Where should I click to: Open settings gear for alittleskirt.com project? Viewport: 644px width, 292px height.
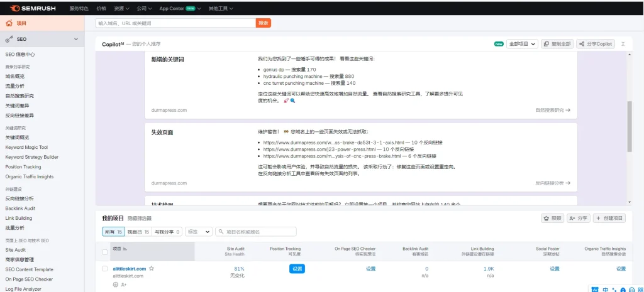pyautogui.click(x=116, y=284)
